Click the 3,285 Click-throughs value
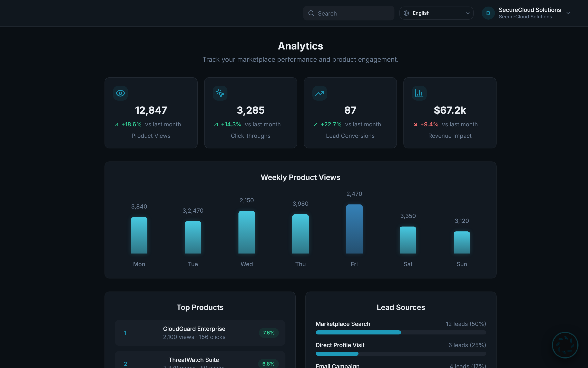Image resolution: width=588 pixels, height=368 pixels. click(251, 110)
